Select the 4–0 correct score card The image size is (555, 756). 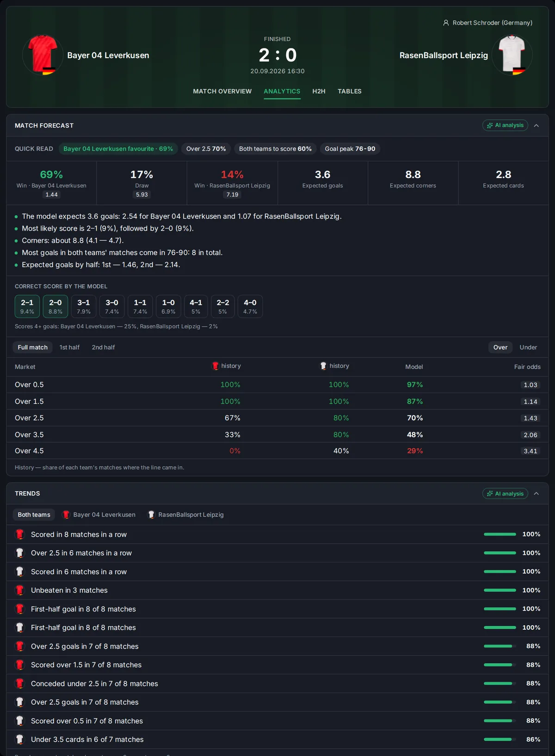coord(250,306)
